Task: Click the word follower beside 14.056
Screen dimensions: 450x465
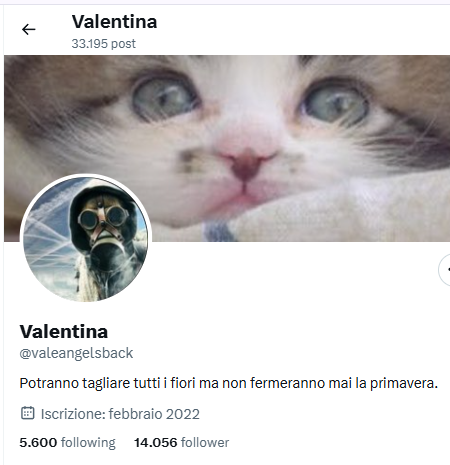Action: tap(205, 443)
